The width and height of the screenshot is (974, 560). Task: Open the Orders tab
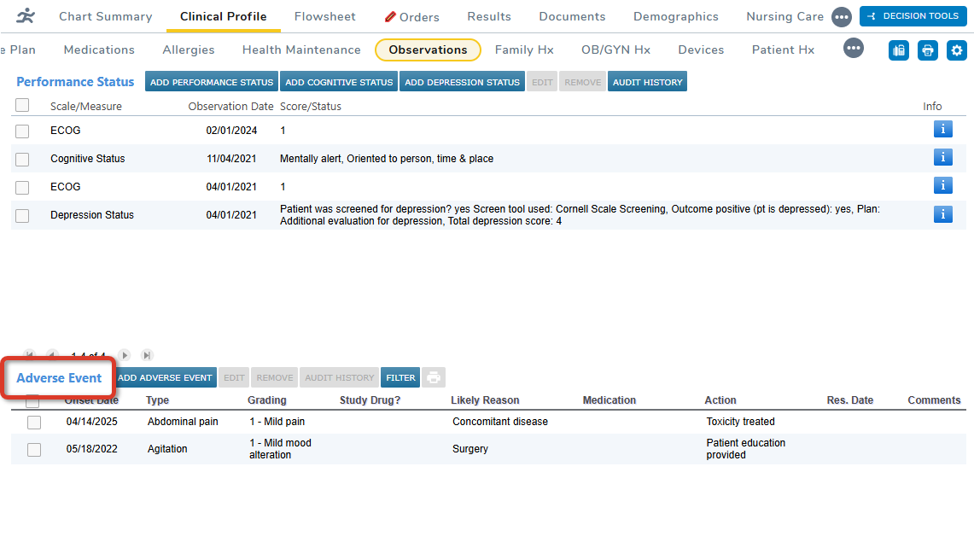(411, 17)
